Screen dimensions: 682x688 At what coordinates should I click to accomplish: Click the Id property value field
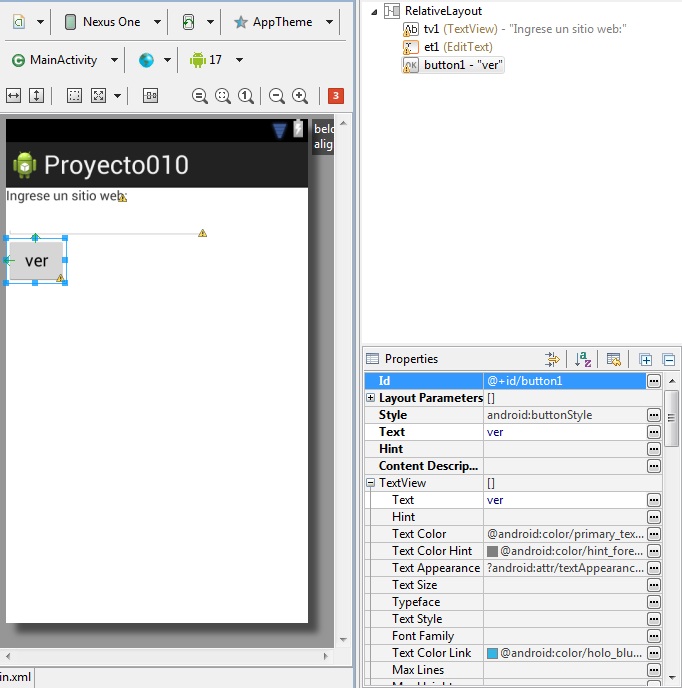[x=564, y=381]
